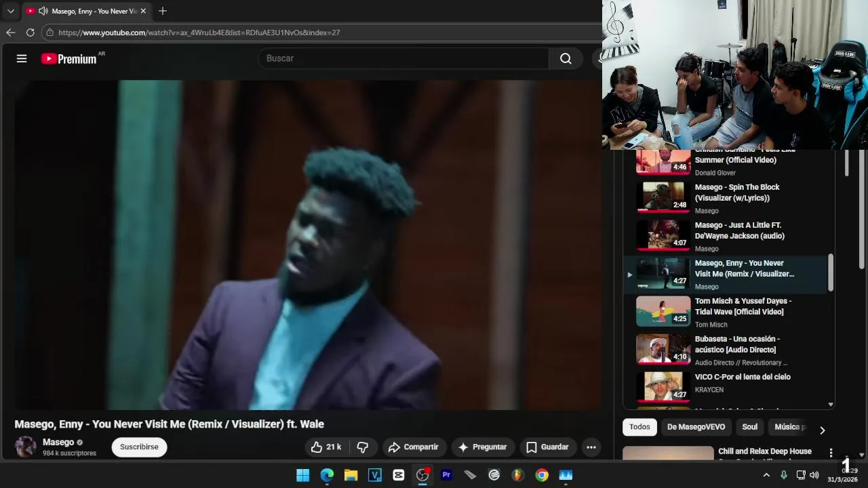Open CapCut from taskbar
Viewport: 868px width, 488px height.
[399, 475]
